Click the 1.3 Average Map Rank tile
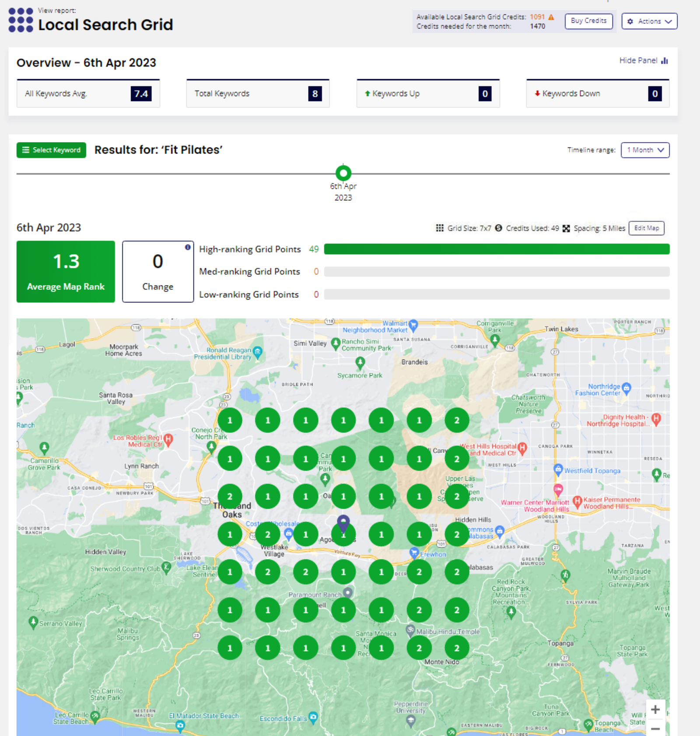 coord(66,272)
